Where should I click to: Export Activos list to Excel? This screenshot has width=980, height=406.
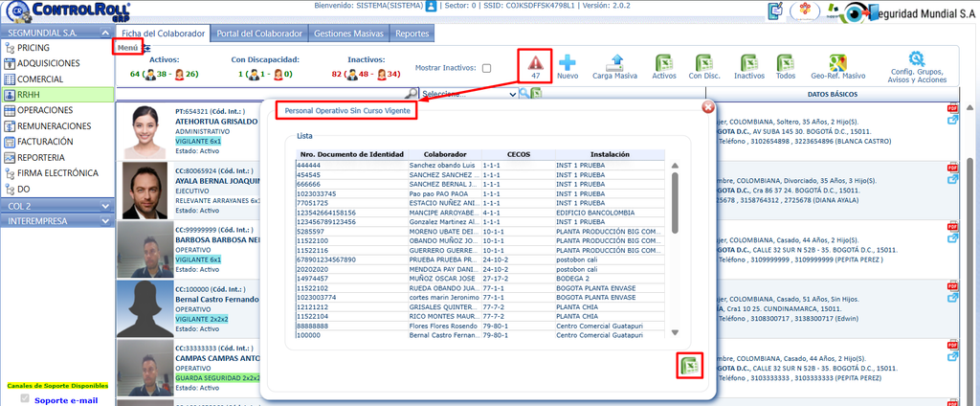point(664,62)
